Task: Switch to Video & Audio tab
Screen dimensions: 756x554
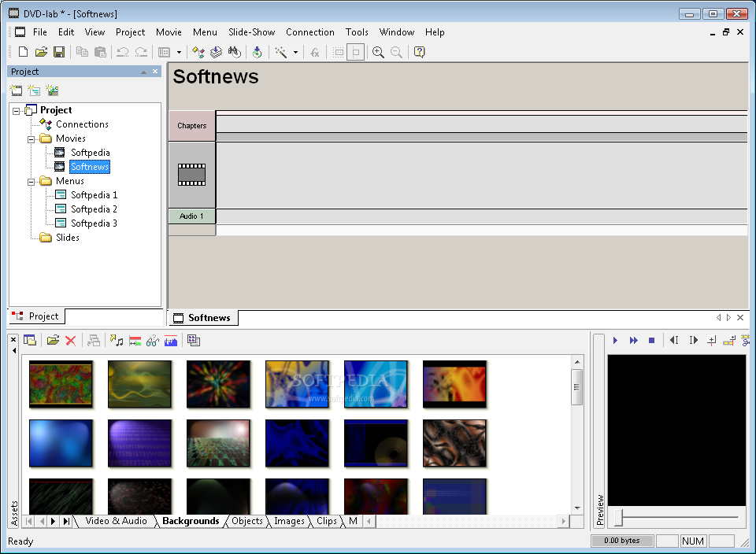Action: coord(117,521)
